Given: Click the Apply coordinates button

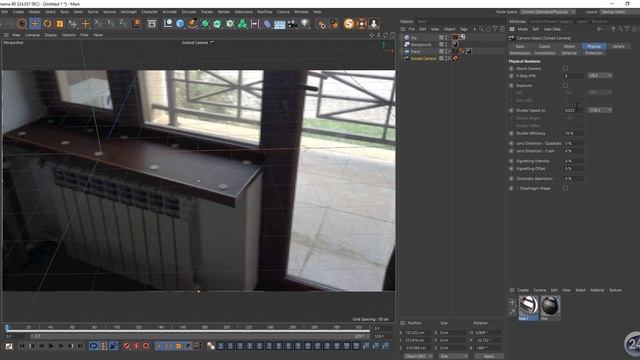Looking at the screenshot, I should (489, 356).
